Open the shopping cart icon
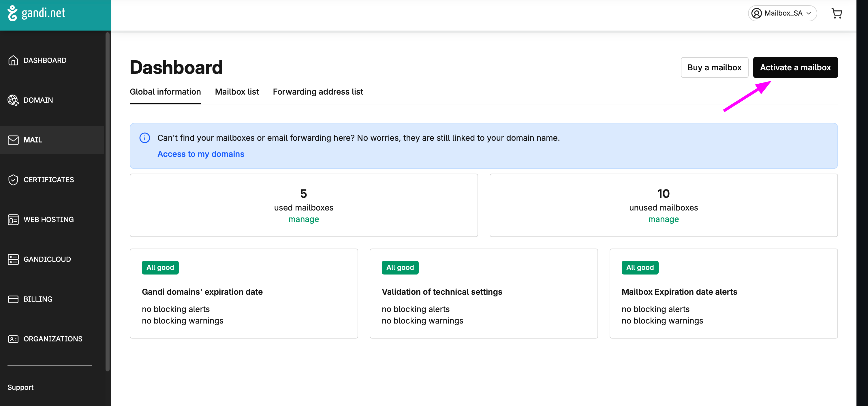The image size is (868, 406). [x=837, y=14]
